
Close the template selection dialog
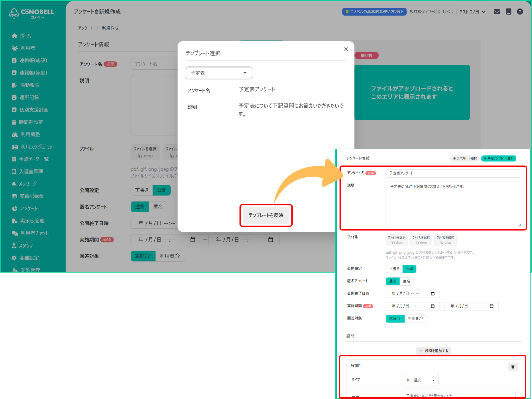346,49
